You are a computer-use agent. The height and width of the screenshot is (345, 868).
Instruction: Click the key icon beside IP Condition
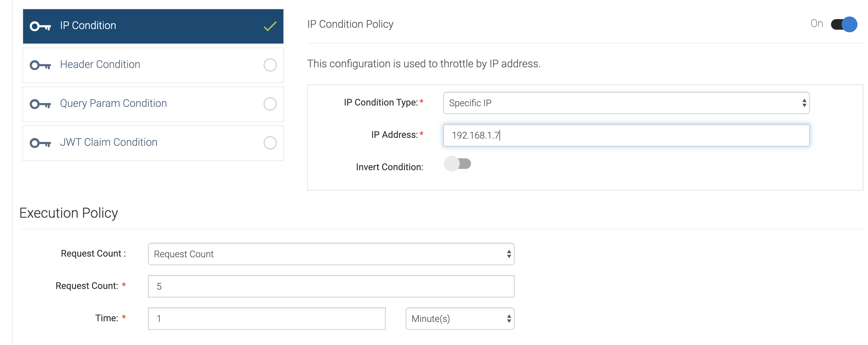[x=40, y=26]
